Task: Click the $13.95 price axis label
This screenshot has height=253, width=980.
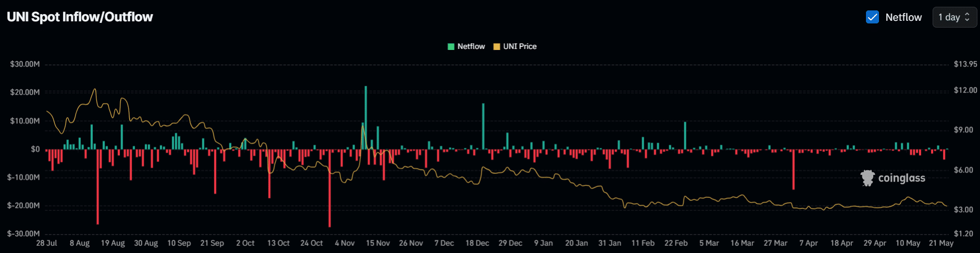Action: pos(965,64)
